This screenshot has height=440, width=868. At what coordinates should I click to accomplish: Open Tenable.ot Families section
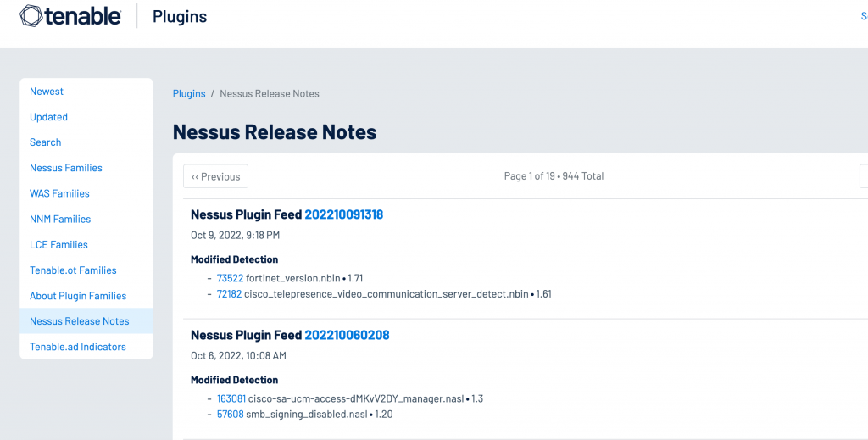click(73, 270)
